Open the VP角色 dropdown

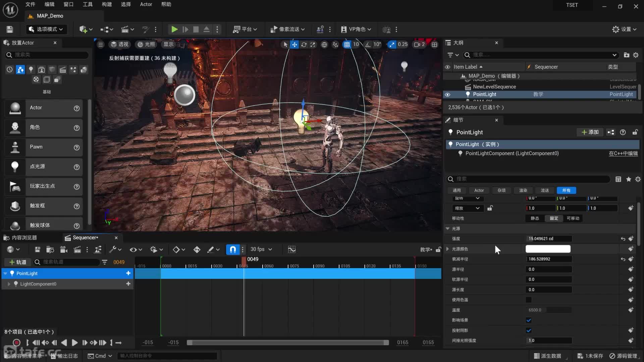click(356, 29)
